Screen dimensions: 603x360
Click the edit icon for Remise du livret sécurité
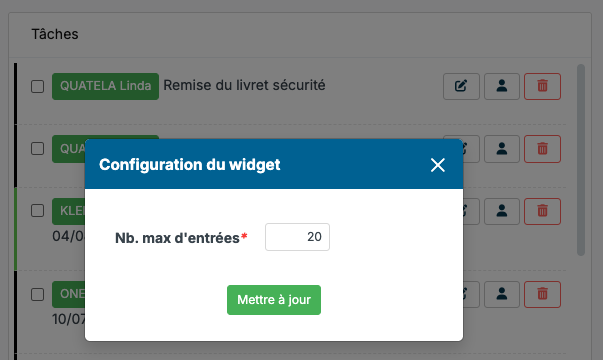tap(461, 86)
